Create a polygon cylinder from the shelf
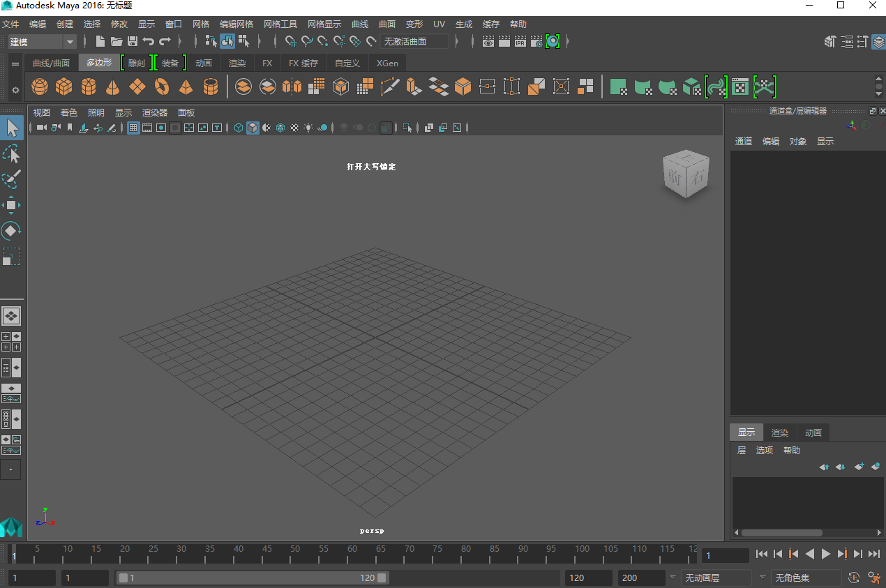 pos(88,86)
